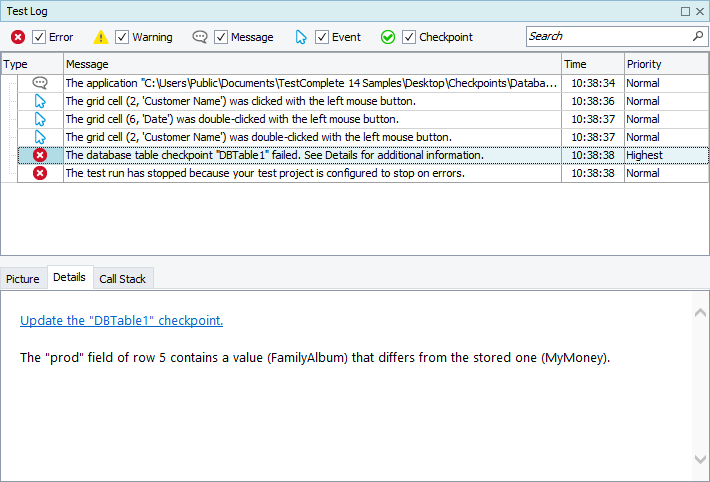Click error icon of the test run stopped row
Screen dimensions: 710x482
pos(40,173)
